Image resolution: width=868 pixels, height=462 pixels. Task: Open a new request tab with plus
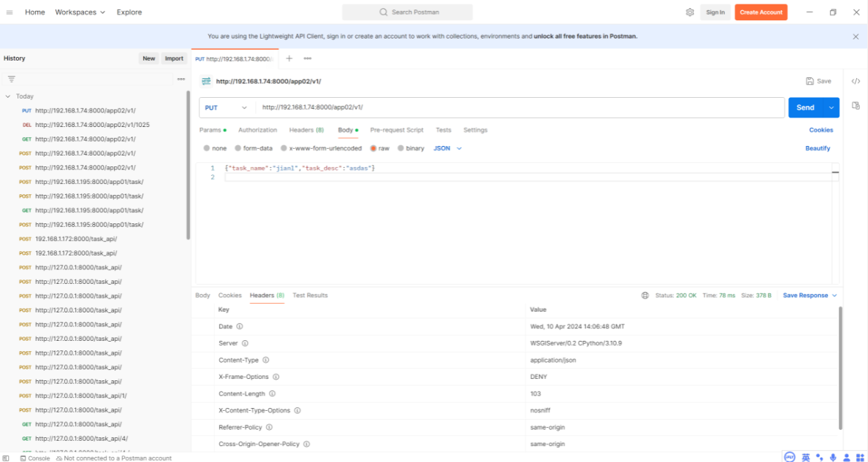pos(289,58)
